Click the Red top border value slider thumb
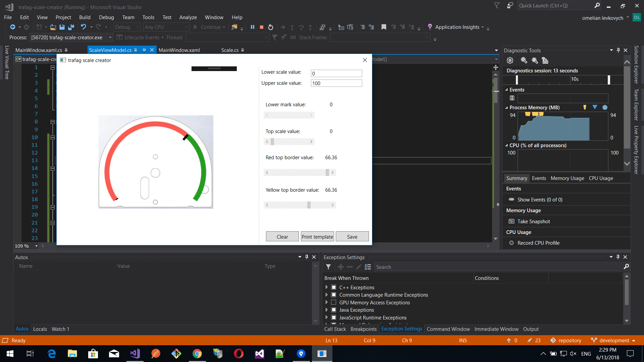Viewport: 644px width, 362px height. (327, 172)
